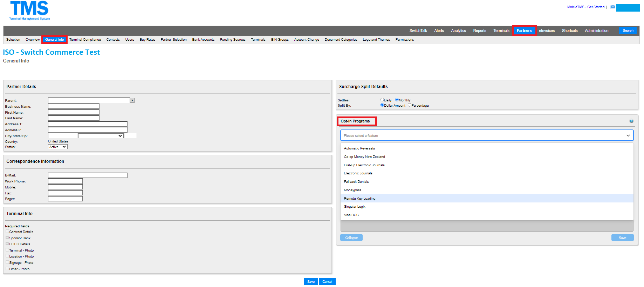Open the mail envelope icon

pyautogui.click(x=613, y=7)
